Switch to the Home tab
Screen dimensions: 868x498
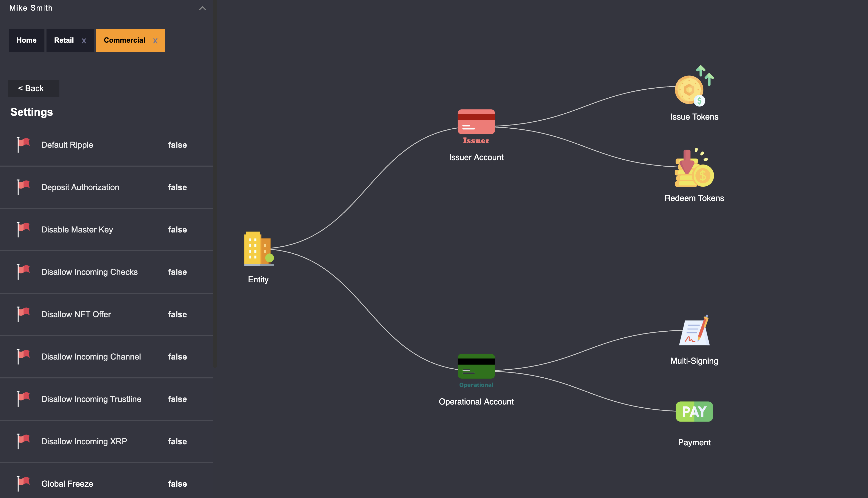pos(26,40)
